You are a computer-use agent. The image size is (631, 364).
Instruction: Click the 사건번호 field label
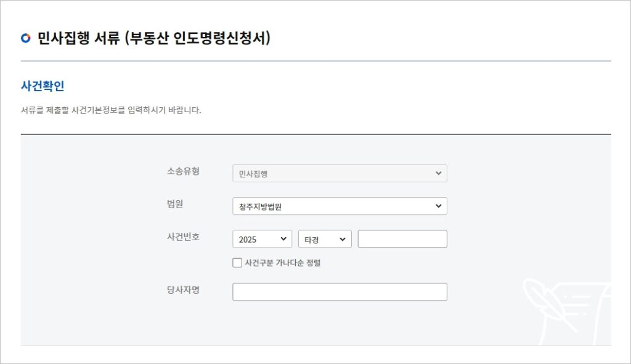183,237
